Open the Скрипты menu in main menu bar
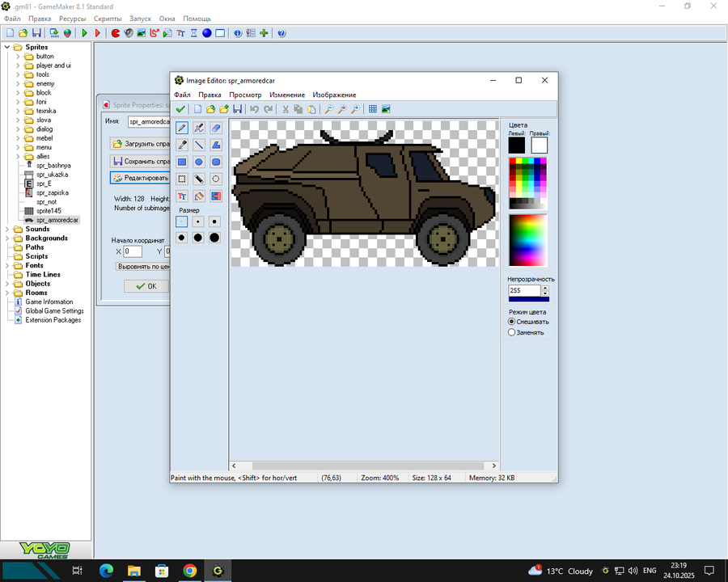This screenshot has width=728, height=582. [108, 19]
